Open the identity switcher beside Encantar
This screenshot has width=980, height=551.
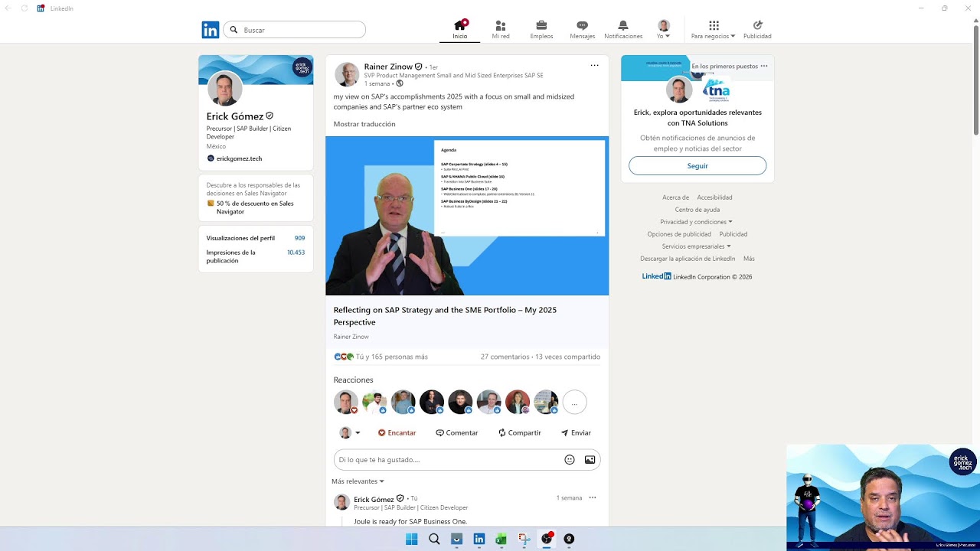pyautogui.click(x=350, y=433)
